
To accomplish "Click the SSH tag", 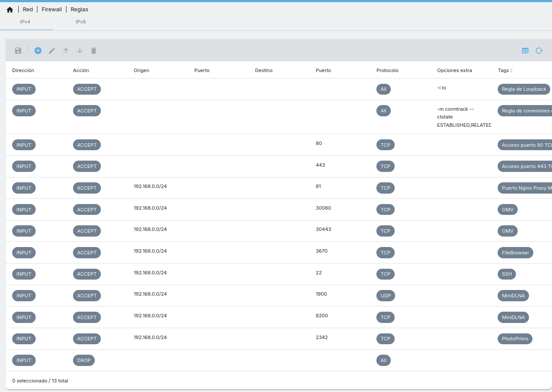I will [x=507, y=274].
